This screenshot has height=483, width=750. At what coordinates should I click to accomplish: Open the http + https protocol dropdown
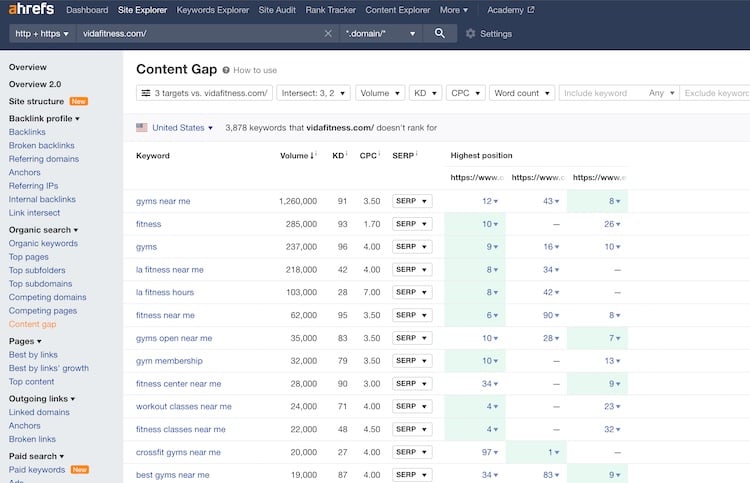point(42,33)
